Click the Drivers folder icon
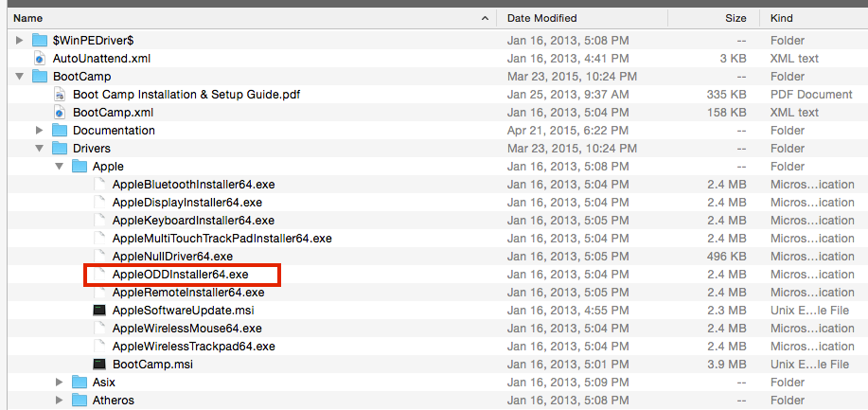 click(60, 148)
